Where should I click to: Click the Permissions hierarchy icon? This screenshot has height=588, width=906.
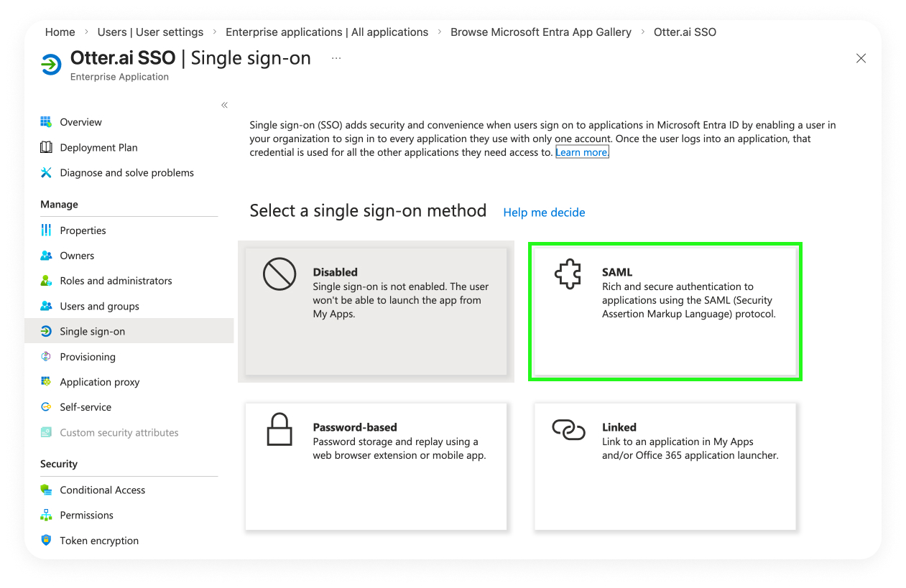click(46, 515)
